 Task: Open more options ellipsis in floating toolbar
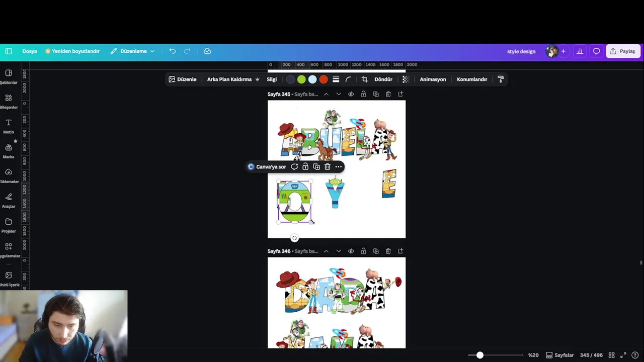tap(339, 166)
